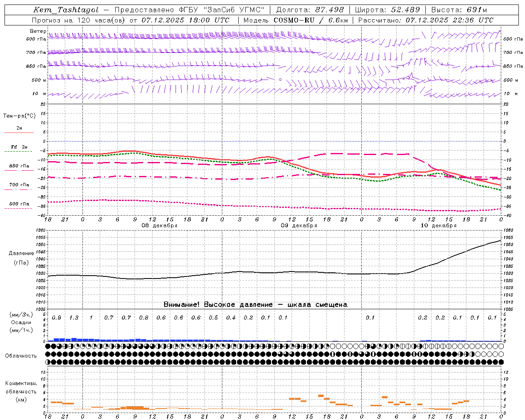Screen dimensions: 525x420
Task: Click the Td 2м dew point legend
Action: (x=19, y=147)
